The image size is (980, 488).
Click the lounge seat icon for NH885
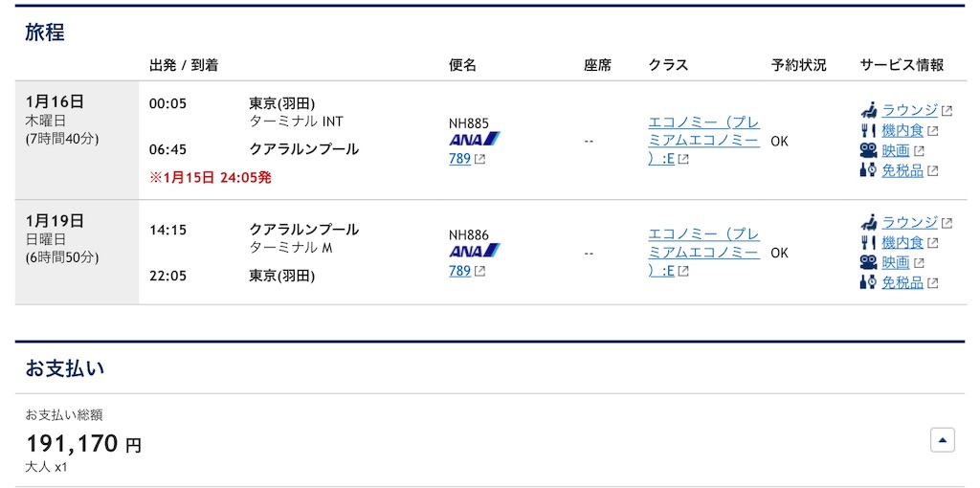coord(869,111)
